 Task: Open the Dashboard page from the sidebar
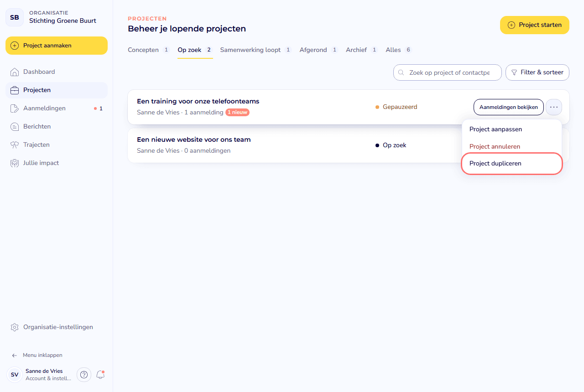[x=57, y=72]
